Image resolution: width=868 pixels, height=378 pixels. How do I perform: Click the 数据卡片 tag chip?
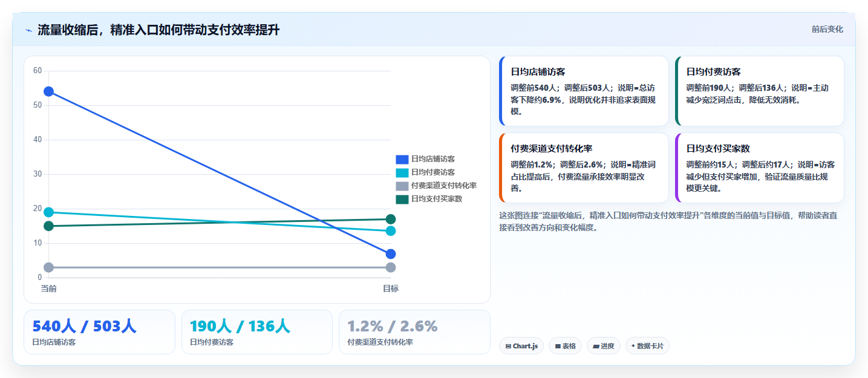(x=647, y=346)
